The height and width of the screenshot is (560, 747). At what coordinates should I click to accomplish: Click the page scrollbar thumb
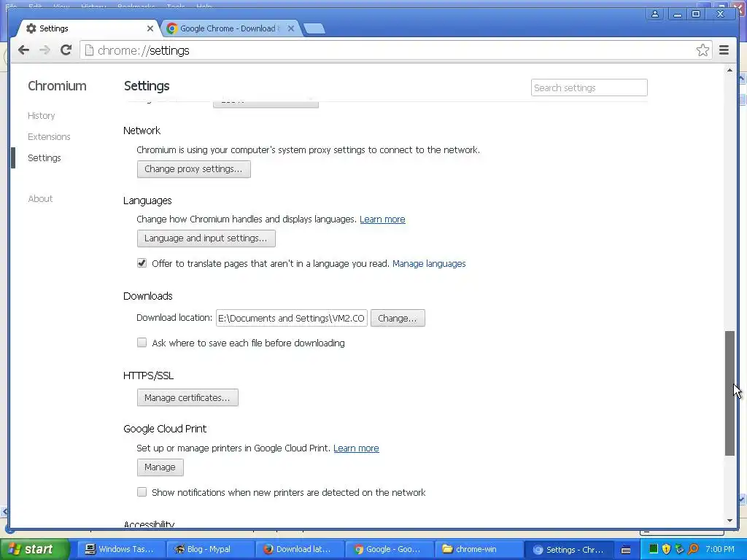(x=729, y=393)
